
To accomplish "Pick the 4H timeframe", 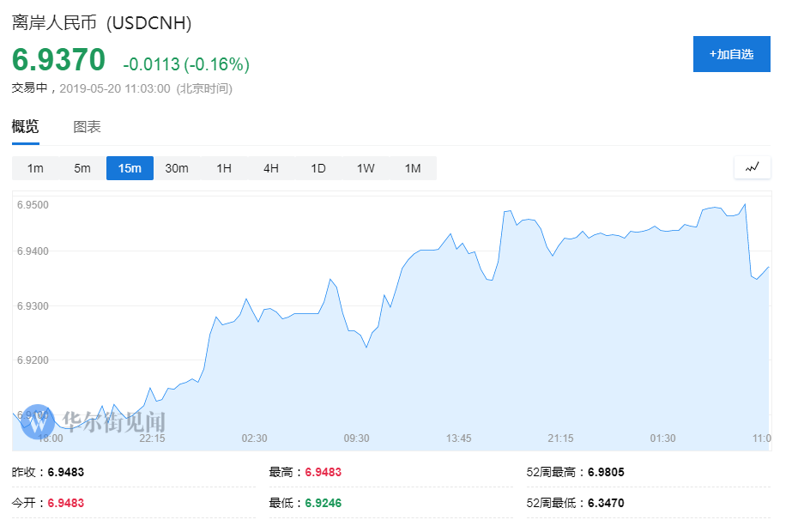I will tap(271, 168).
